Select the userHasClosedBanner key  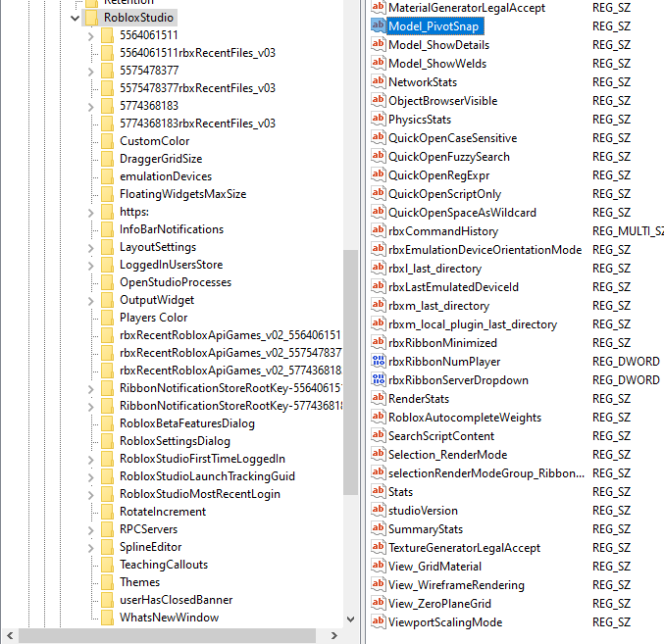click(177, 600)
